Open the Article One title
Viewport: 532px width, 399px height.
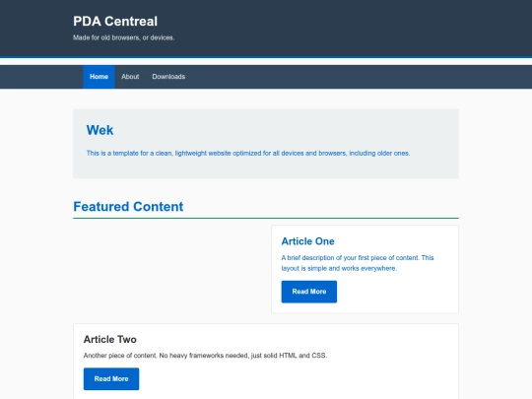point(307,241)
